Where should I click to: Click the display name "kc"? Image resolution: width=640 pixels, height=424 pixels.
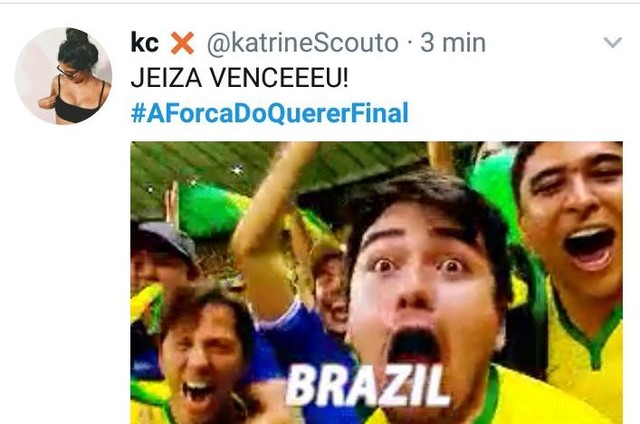(144, 42)
